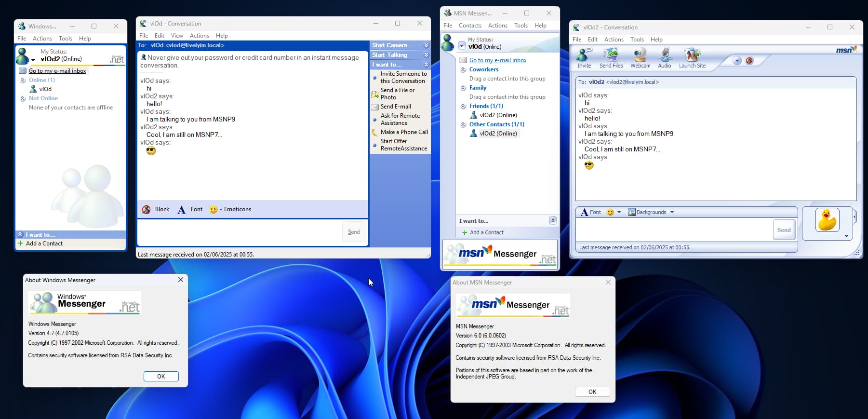Open the Contacts menu in MSN Messenger
Screen dimensions: 868x419
pos(470,26)
